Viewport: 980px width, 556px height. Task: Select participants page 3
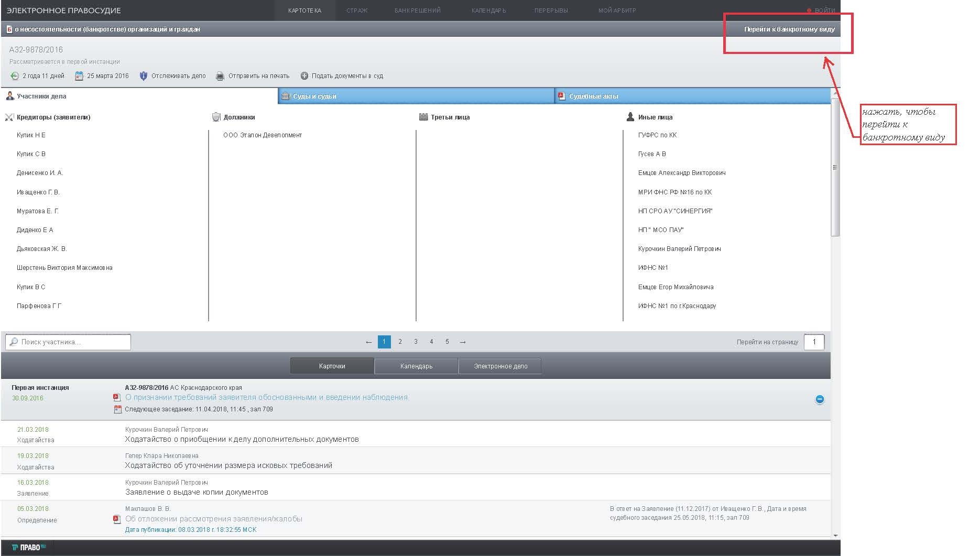416,342
